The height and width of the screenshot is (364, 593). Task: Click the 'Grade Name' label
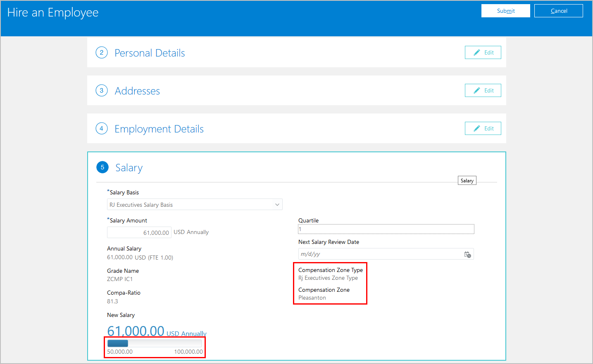(x=123, y=271)
